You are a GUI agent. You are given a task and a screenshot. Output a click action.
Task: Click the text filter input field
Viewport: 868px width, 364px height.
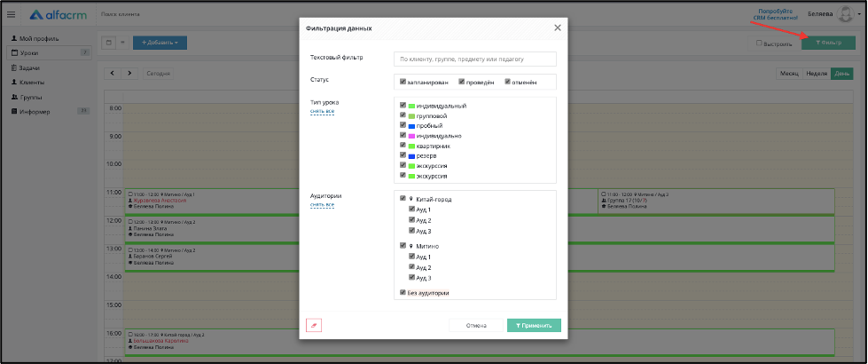click(475, 59)
